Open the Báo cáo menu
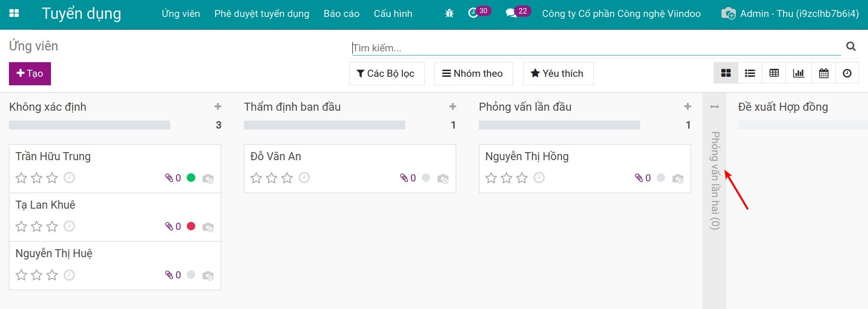This screenshot has width=868, height=309. (x=341, y=14)
